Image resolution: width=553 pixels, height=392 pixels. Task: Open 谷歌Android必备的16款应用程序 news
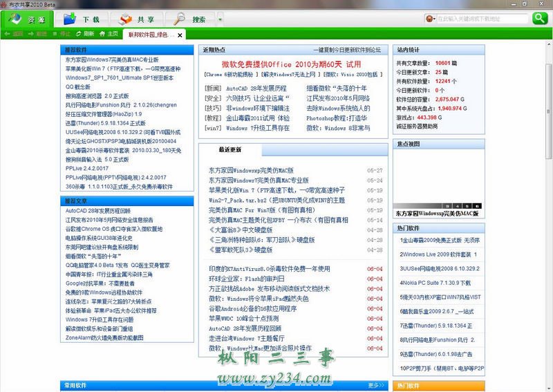click(x=252, y=309)
